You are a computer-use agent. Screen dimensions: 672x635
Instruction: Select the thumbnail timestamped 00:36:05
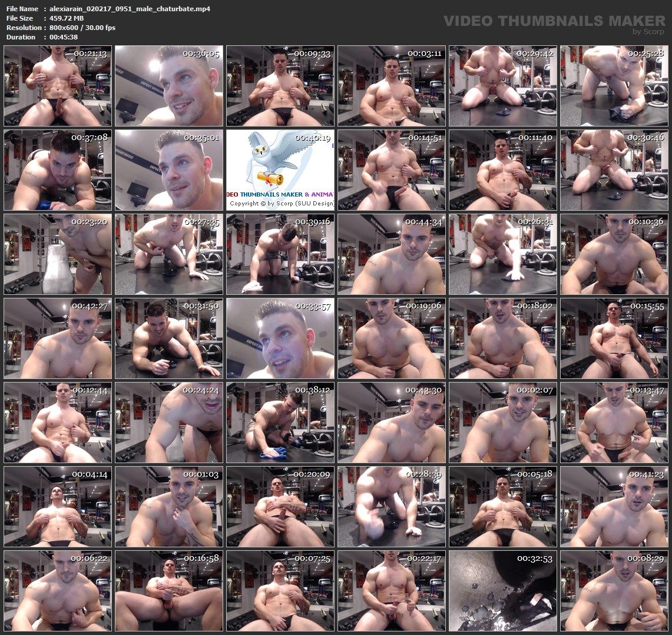tap(169, 86)
